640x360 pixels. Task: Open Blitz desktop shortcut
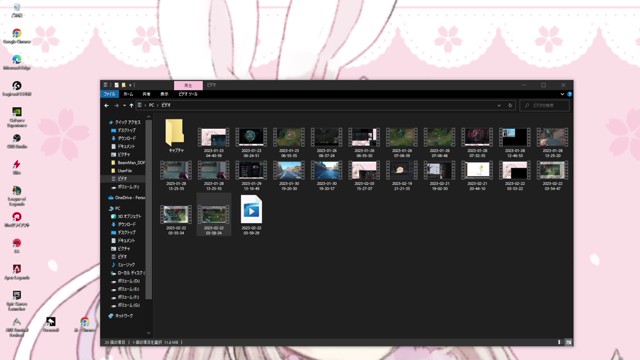[17, 167]
